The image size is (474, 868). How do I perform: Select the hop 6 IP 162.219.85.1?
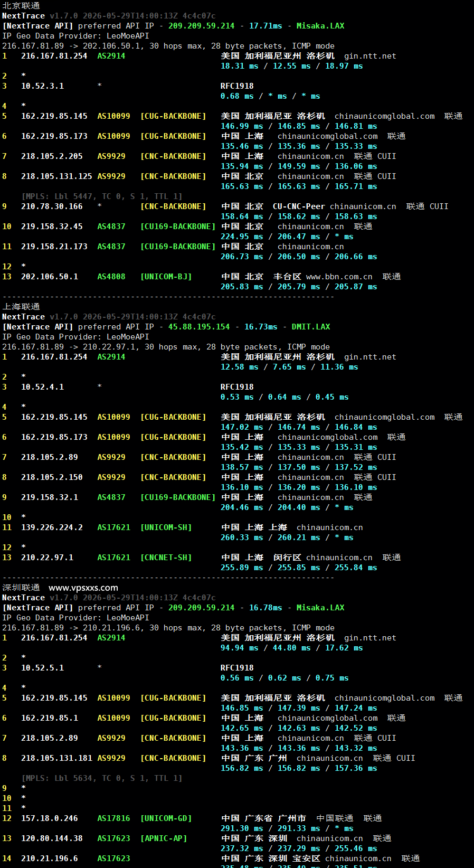point(50,718)
